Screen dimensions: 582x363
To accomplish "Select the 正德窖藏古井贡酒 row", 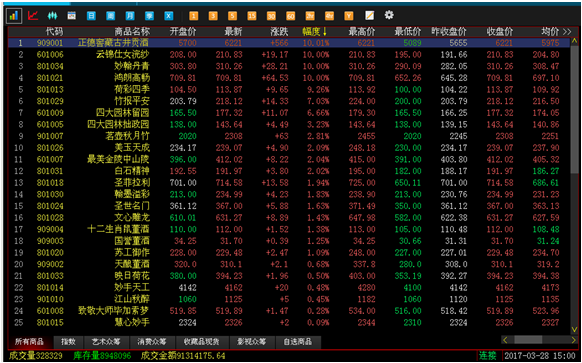I will (x=289, y=43).
